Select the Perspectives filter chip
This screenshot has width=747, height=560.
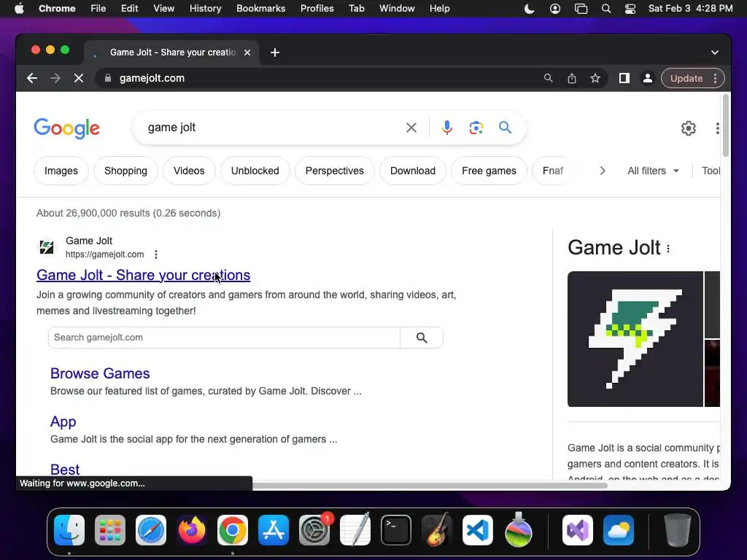(334, 171)
